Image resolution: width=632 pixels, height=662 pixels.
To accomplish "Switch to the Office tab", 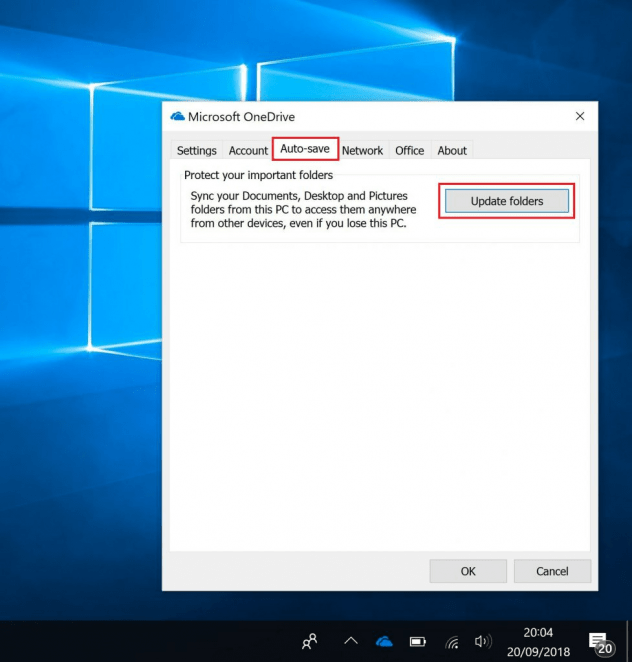I will point(410,150).
